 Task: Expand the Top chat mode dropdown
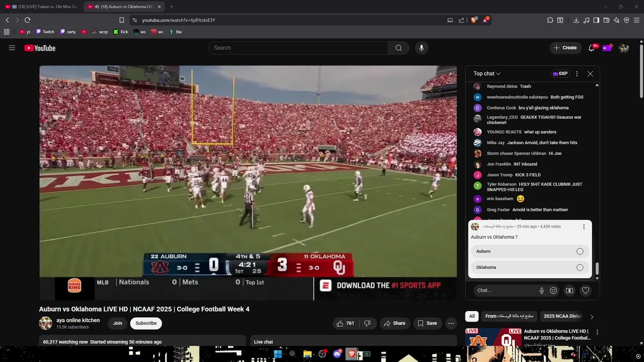click(x=487, y=73)
